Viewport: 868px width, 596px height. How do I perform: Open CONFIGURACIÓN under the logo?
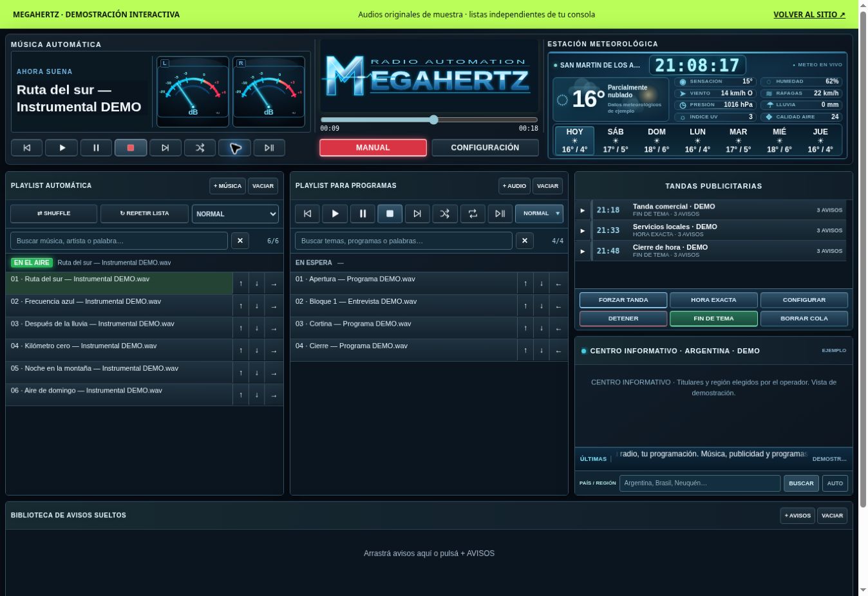(485, 147)
